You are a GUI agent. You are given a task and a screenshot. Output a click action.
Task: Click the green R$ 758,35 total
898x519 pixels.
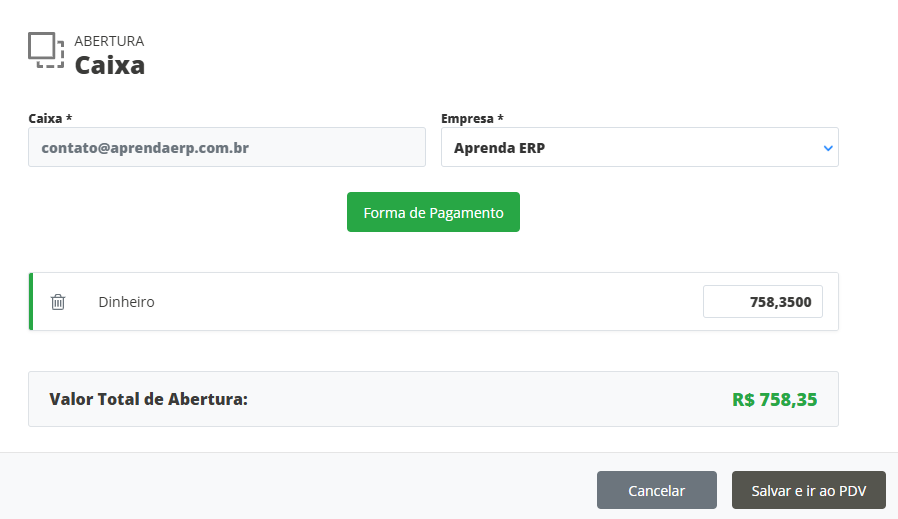click(x=774, y=399)
